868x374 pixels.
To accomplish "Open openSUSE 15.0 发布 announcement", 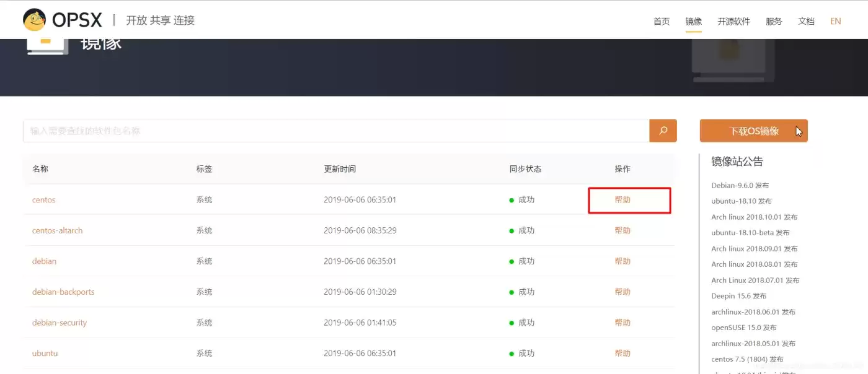I will point(744,328).
